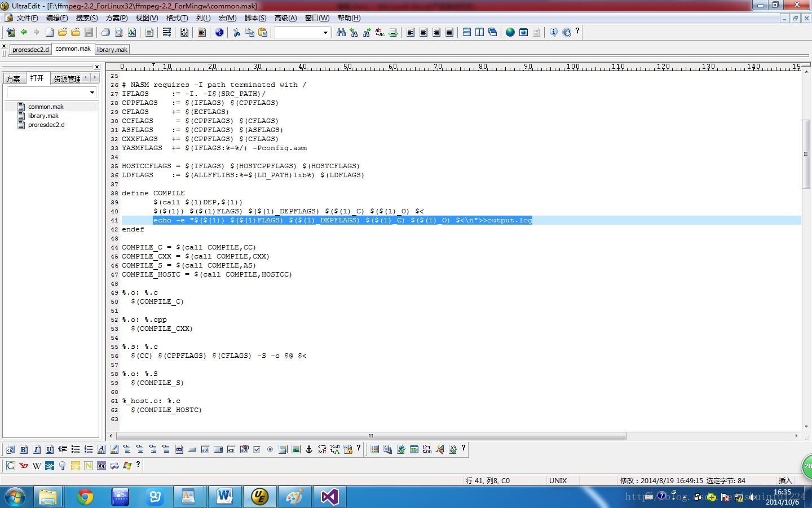Switch to the proresdec2.d file tab
812x508 pixels.
(30, 50)
